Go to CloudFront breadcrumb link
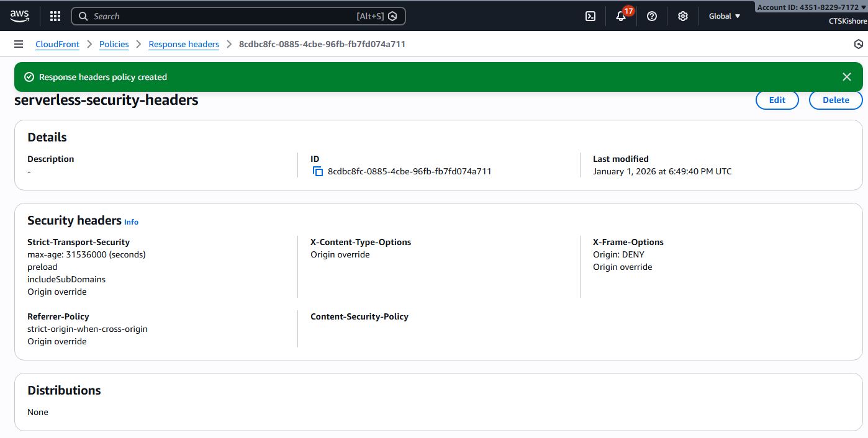Image resolution: width=868 pixels, height=438 pixels. 57,44
